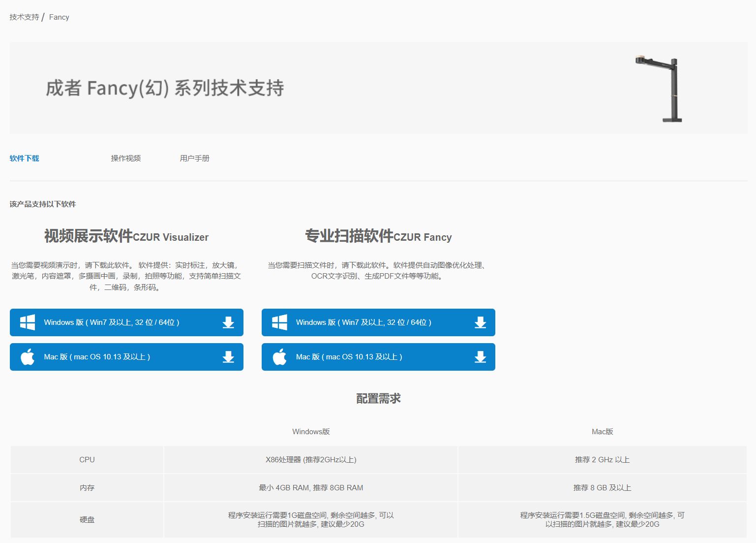
Task: Click the 1G磁盘空间 Windows disk requirement cell
Action: [311, 519]
